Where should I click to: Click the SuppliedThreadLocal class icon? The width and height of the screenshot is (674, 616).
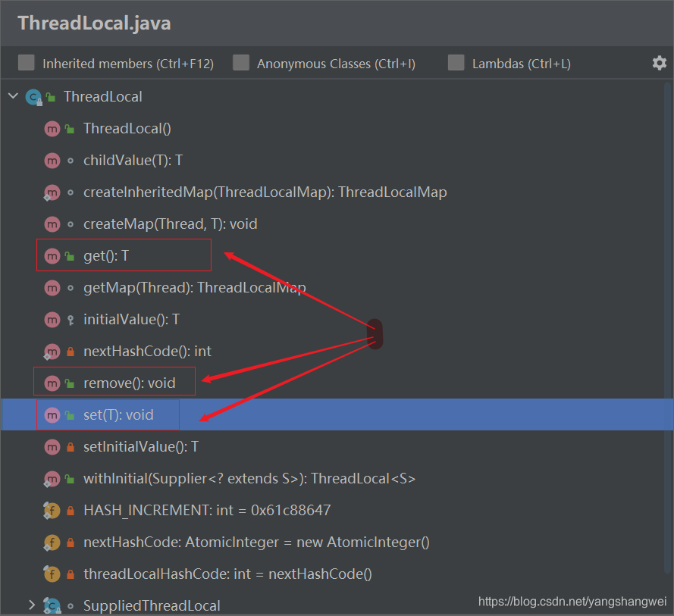coord(51,605)
